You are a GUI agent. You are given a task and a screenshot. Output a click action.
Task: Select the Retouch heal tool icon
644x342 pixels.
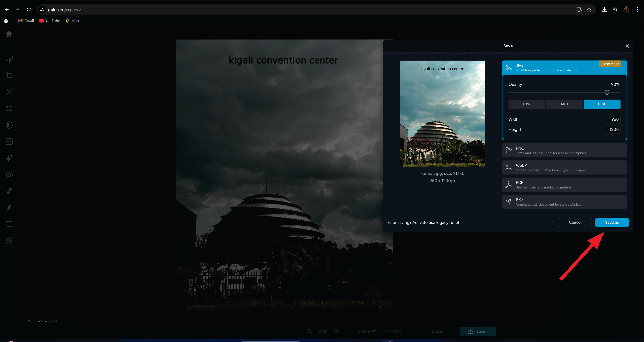pyautogui.click(x=9, y=191)
